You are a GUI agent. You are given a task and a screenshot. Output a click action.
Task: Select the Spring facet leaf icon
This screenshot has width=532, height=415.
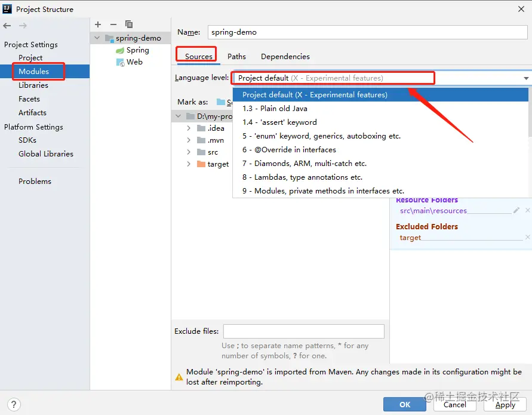tap(120, 50)
